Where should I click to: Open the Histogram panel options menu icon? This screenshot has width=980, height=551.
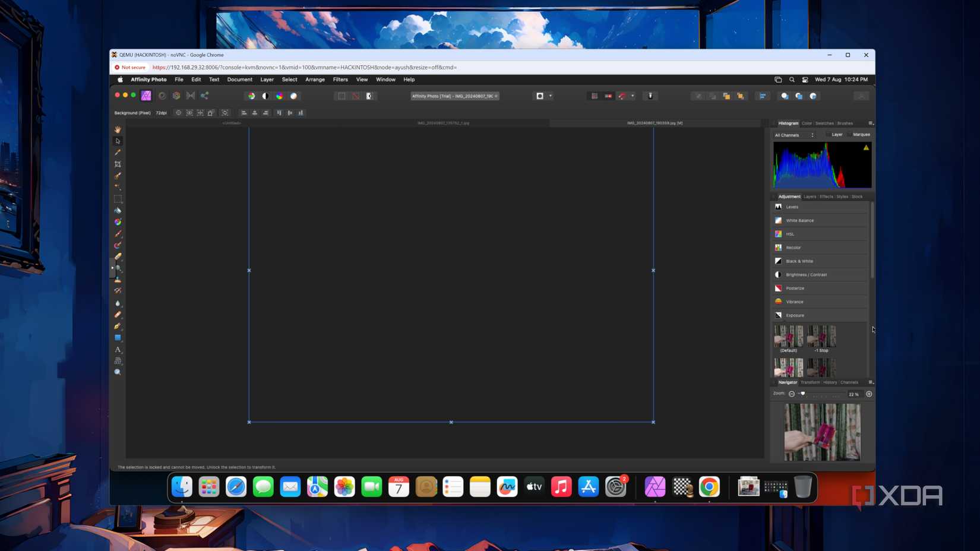[x=870, y=123]
